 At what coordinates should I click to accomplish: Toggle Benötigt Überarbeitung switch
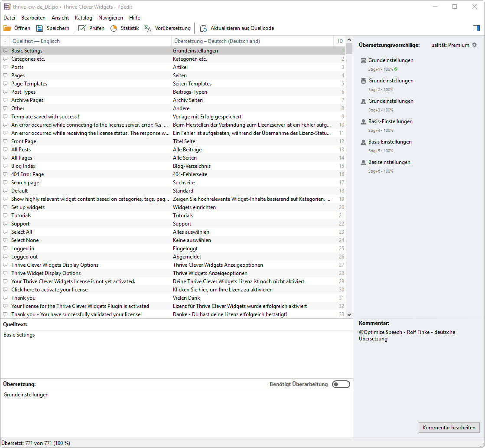click(341, 384)
